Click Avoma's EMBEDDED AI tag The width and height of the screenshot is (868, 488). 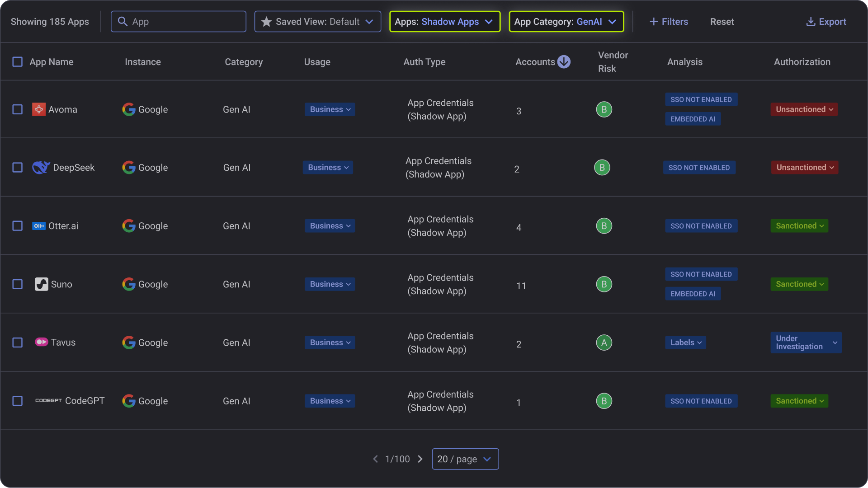coord(693,119)
